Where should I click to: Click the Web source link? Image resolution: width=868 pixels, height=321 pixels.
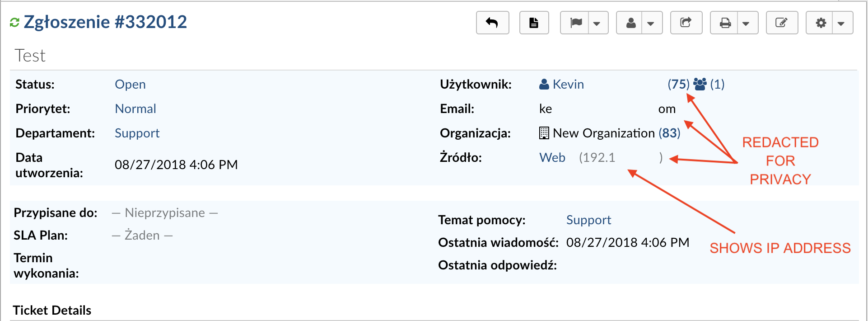pos(552,158)
